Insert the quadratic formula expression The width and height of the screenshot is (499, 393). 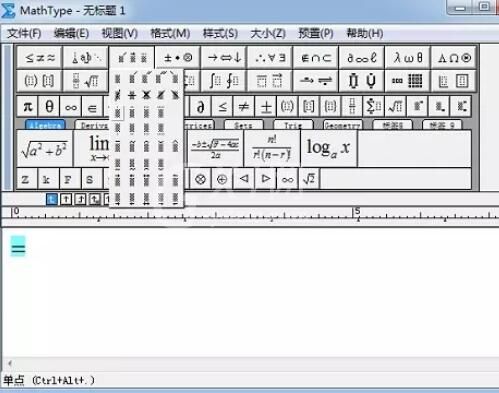[215, 149]
